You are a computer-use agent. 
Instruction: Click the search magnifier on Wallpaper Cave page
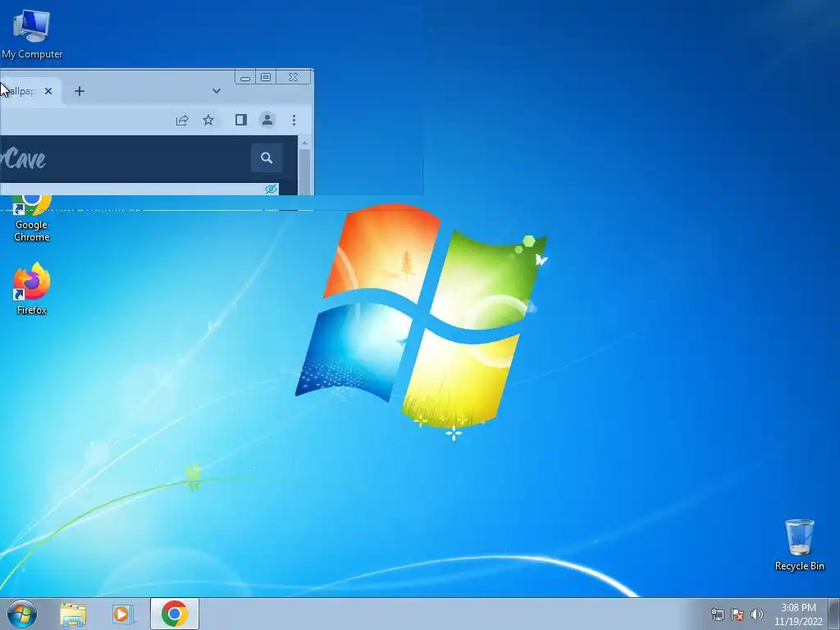[267, 158]
